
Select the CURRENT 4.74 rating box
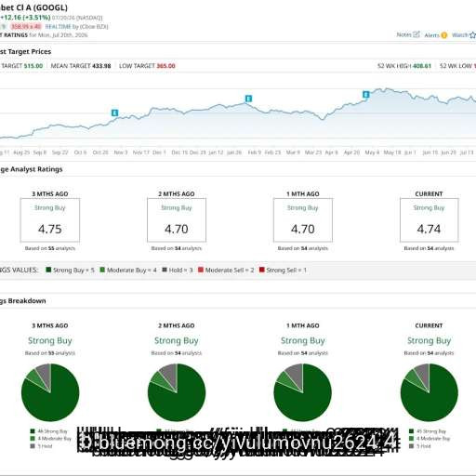click(x=430, y=220)
